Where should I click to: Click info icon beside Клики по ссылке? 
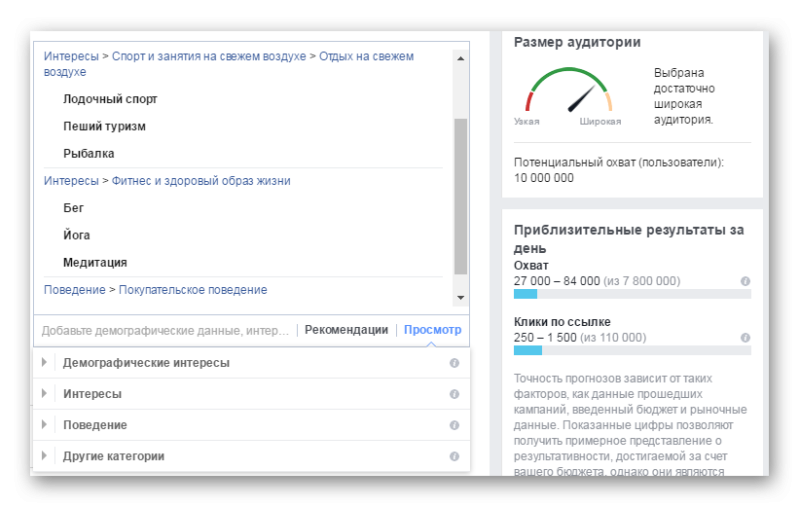coord(745,338)
